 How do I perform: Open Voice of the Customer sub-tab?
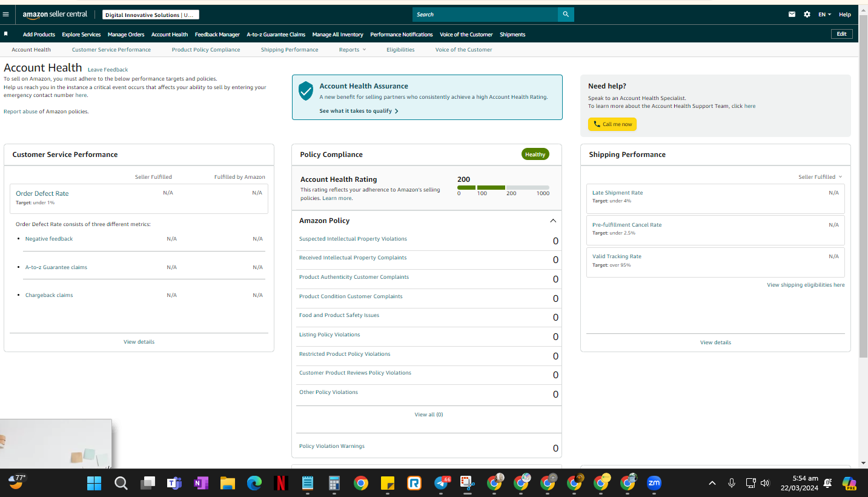(464, 50)
